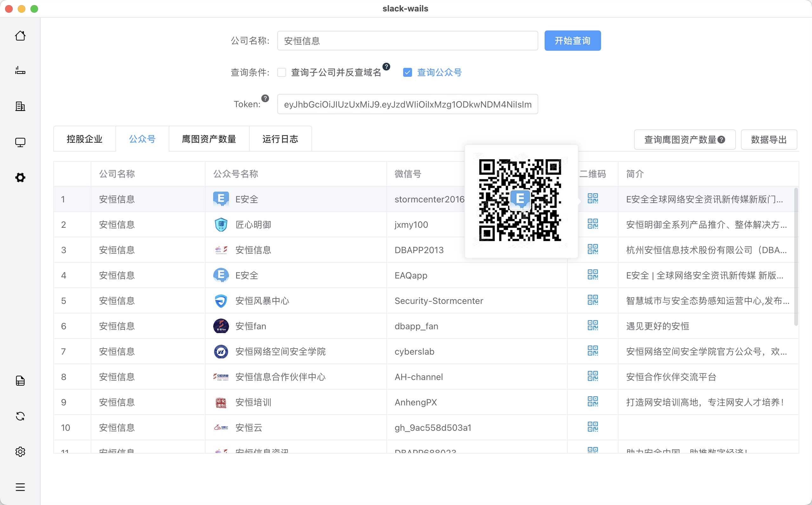This screenshot has height=505, width=812.
Task: Click the database document sidebar icon
Action: coord(20,381)
